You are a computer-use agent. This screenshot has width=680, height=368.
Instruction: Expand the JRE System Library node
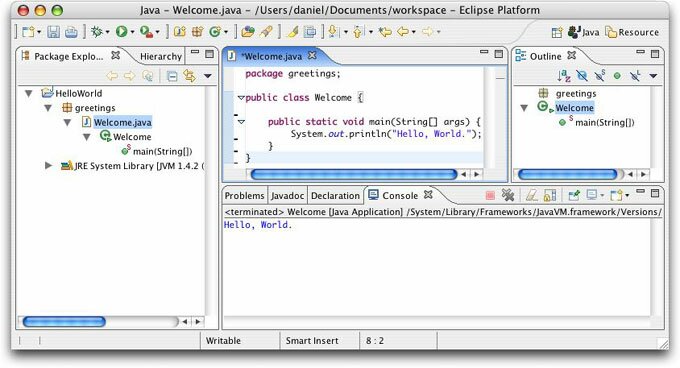coord(49,165)
